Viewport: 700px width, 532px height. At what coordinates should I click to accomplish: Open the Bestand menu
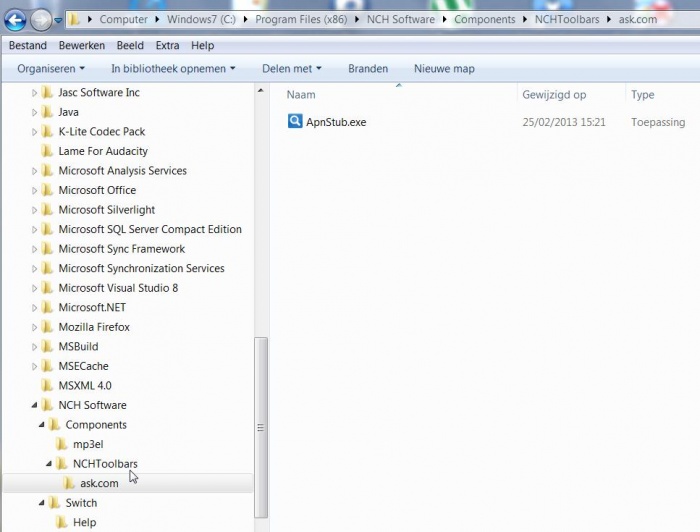(28, 46)
